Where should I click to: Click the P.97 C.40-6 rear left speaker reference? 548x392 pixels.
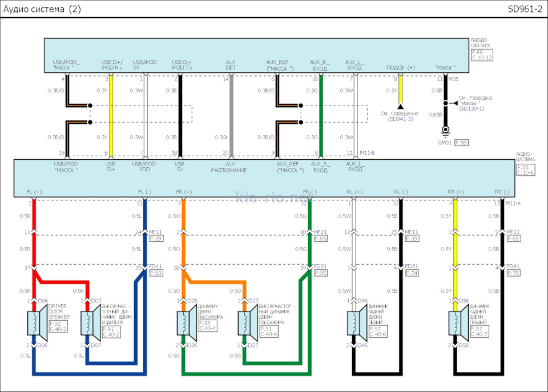pyautogui.click(x=378, y=331)
